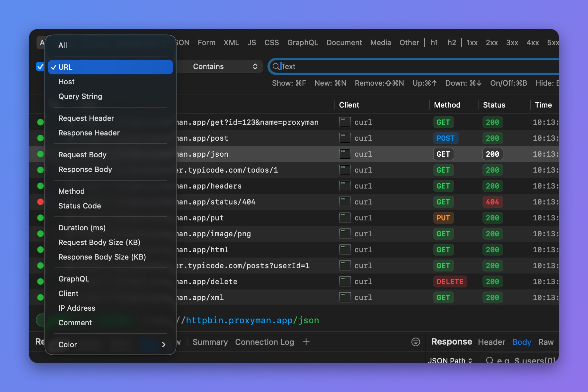Click the green dot on the /put request row
The image size is (588, 392).
click(x=40, y=218)
